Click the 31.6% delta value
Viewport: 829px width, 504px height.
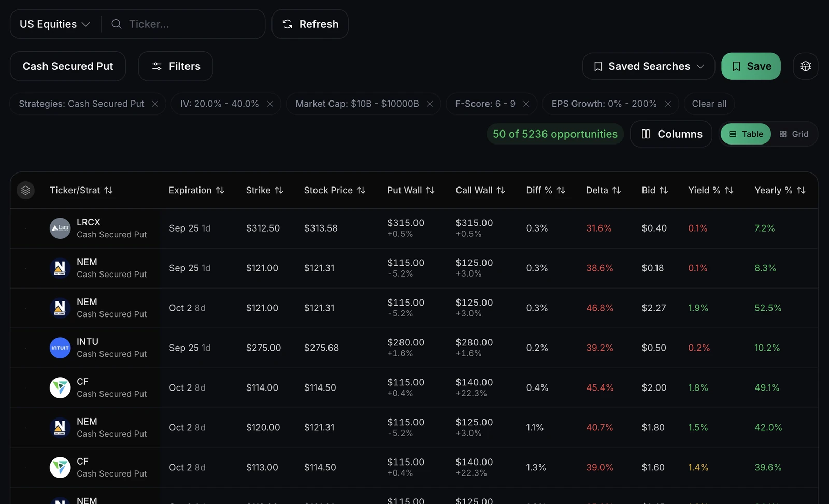[x=599, y=228]
